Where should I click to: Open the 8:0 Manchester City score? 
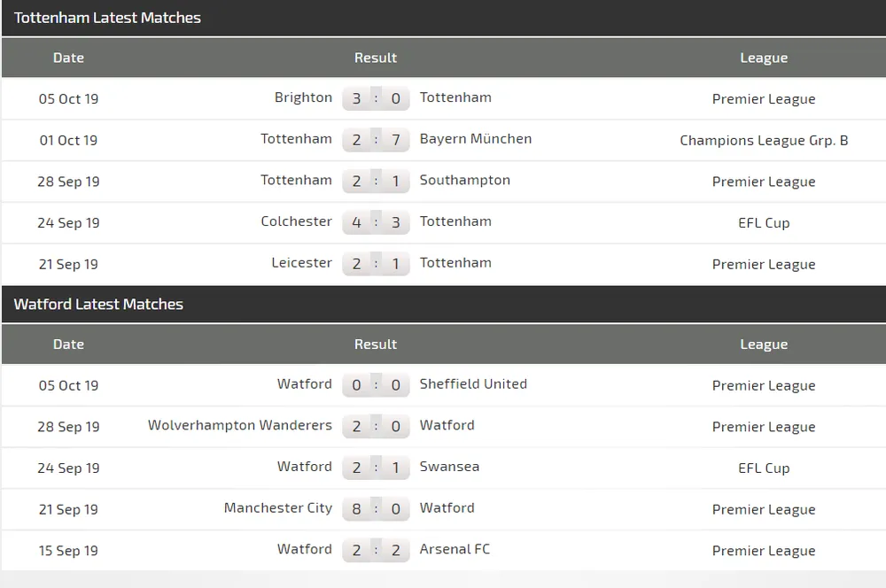pyautogui.click(x=376, y=509)
